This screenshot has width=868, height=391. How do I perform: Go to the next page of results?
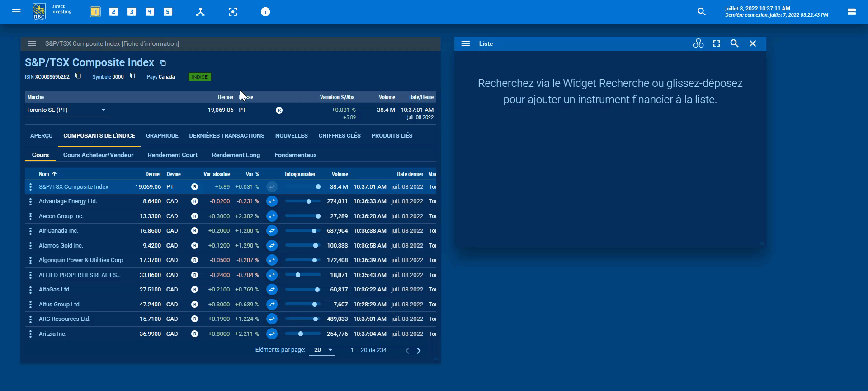(419, 351)
